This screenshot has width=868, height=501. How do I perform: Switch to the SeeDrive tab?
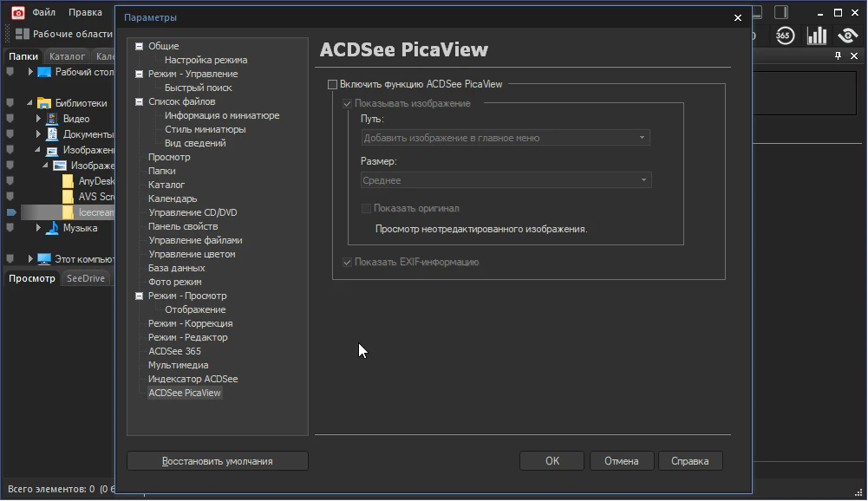86,278
